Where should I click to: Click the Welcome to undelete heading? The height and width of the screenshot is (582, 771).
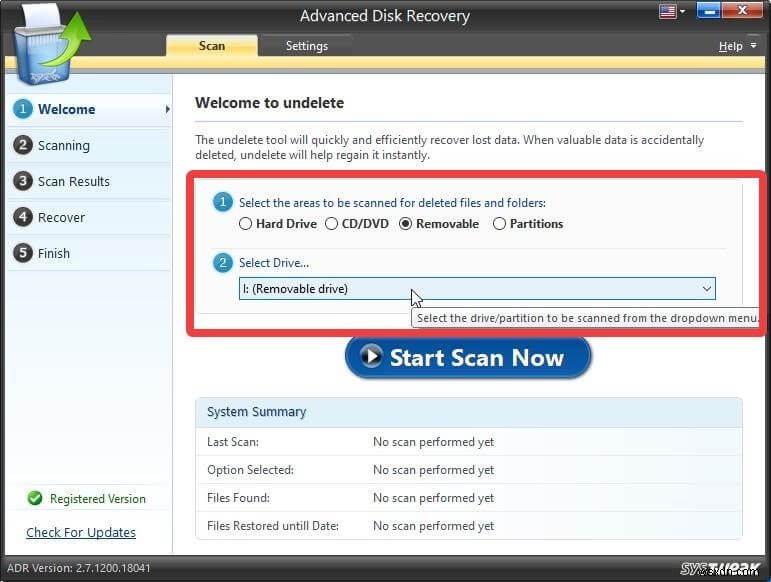pyautogui.click(x=269, y=103)
